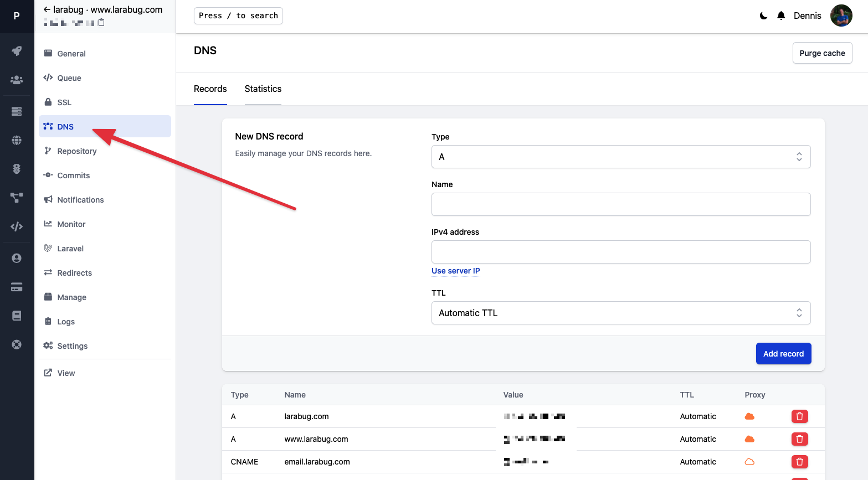Focus the Name input field
Viewport: 868px width, 480px height.
tap(621, 204)
